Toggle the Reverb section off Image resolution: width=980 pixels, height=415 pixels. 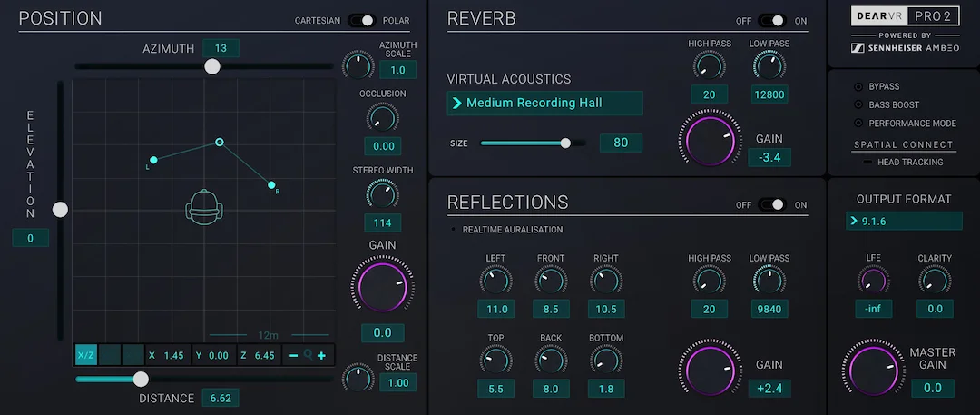(x=772, y=21)
